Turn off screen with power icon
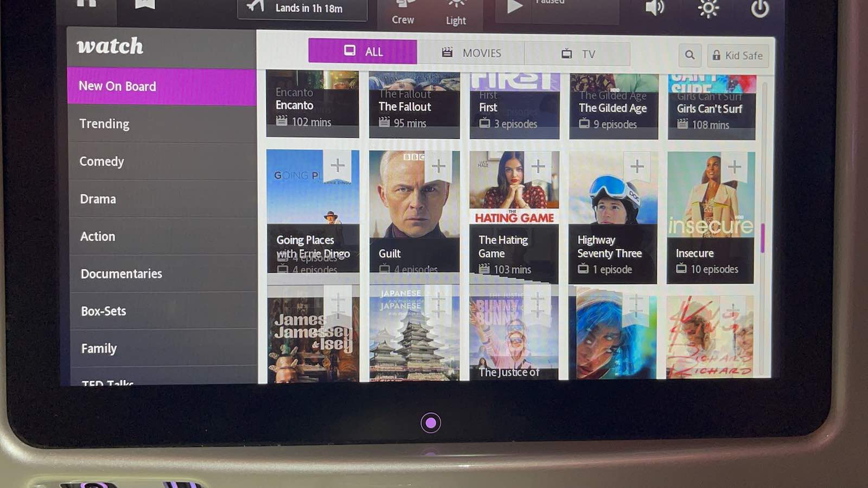The width and height of the screenshot is (868, 488). 760,9
